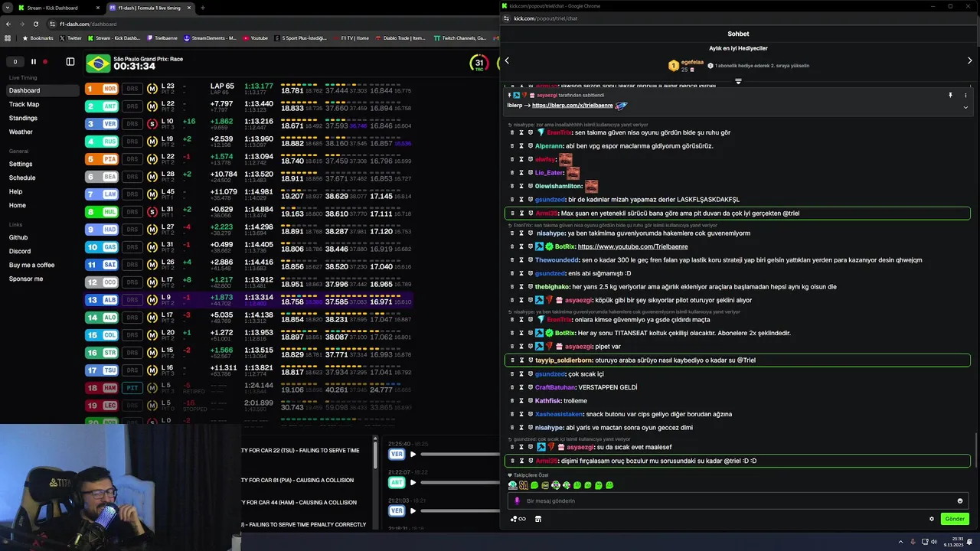Play the ANT team radio clip
This screenshot has height=551, width=980.
(413, 482)
